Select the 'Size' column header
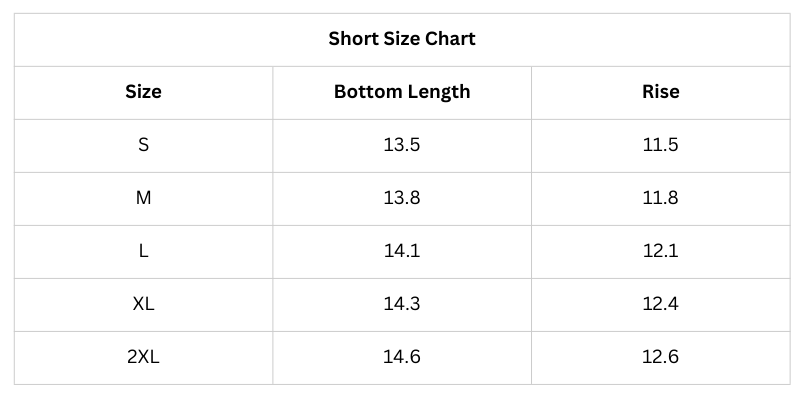 pyautogui.click(x=143, y=92)
